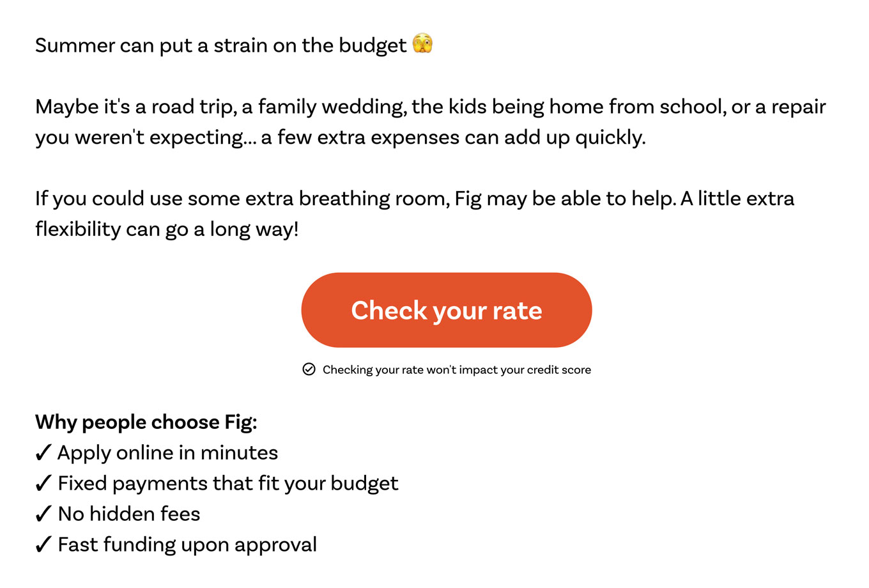Click the Why people choose Fig heading
Viewport: 869px width, 588px height.
pyautogui.click(x=146, y=422)
